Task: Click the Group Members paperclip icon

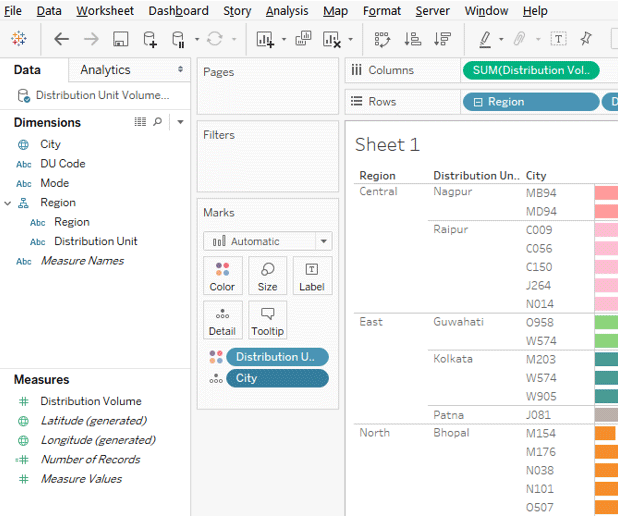Action: click(519, 39)
